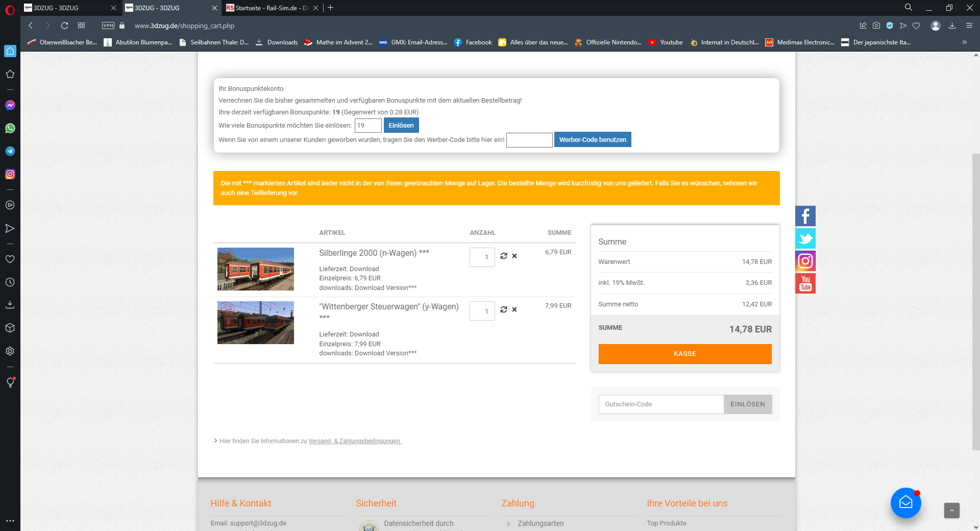Image resolution: width=980 pixels, height=531 pixels.
Task: Open the blue chat mail bubble
Action: pyautogui.click(x=906, y=503)
